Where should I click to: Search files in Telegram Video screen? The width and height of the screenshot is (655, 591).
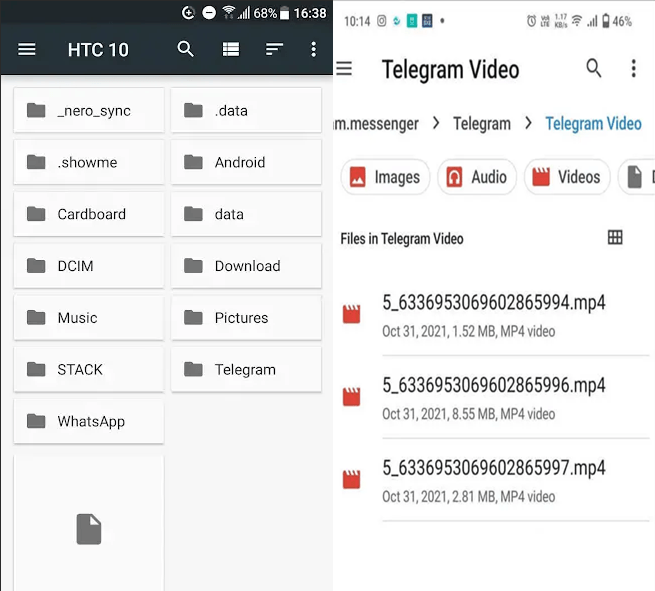click(594, 68)
